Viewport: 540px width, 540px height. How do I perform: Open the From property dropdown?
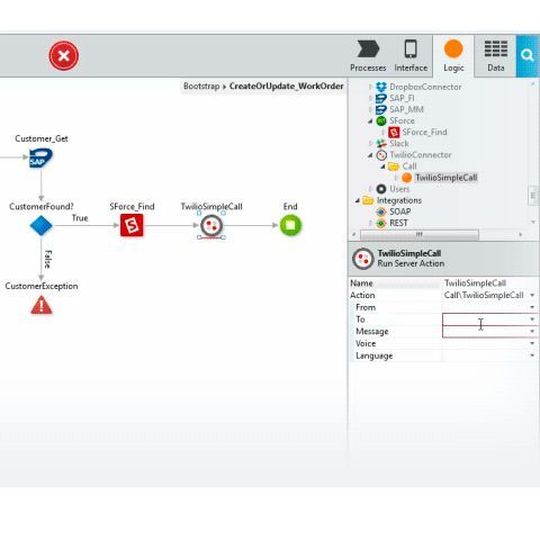(x=532, y=307)
